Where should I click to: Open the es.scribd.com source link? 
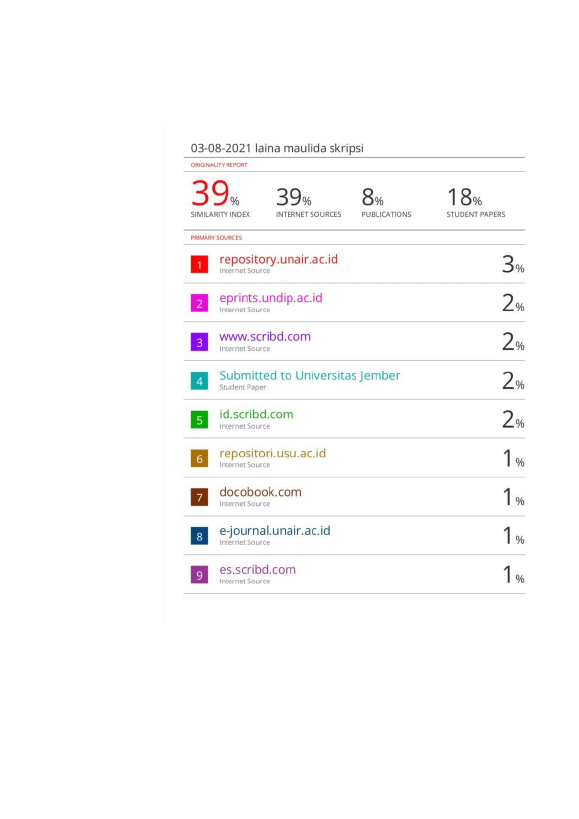[257, 570]
